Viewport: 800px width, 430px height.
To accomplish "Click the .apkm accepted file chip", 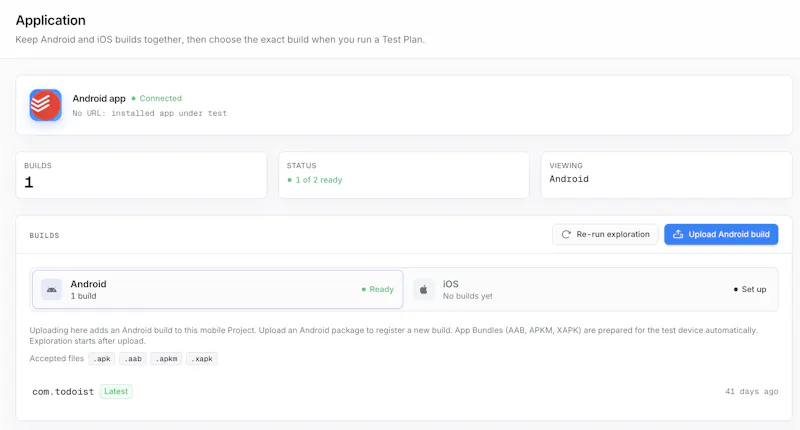I will coord(166,359).
